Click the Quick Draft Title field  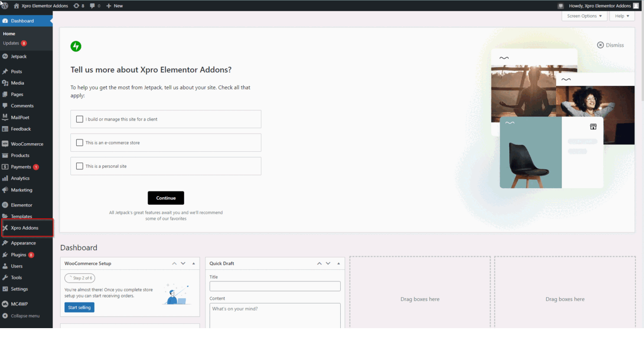click(x=275, y=286)
